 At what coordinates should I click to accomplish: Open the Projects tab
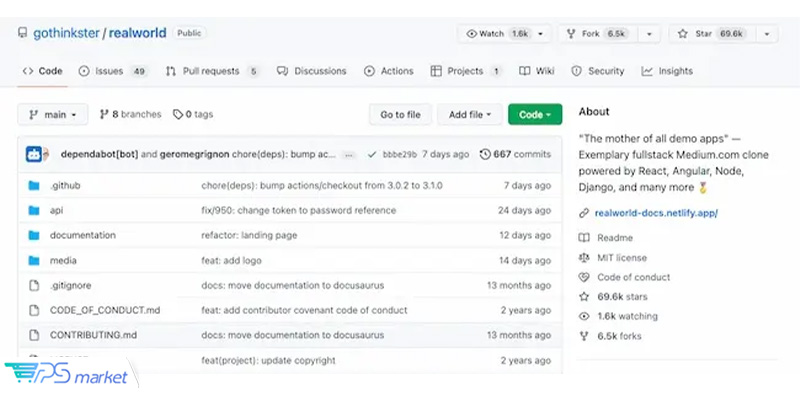coord(465,71)
